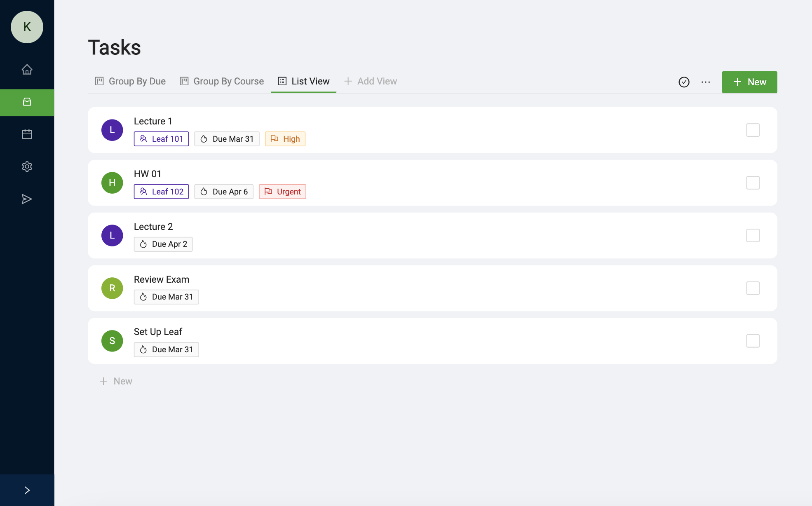
Task: Switch to Group By Due tab
Action: [x=130, y=81]
